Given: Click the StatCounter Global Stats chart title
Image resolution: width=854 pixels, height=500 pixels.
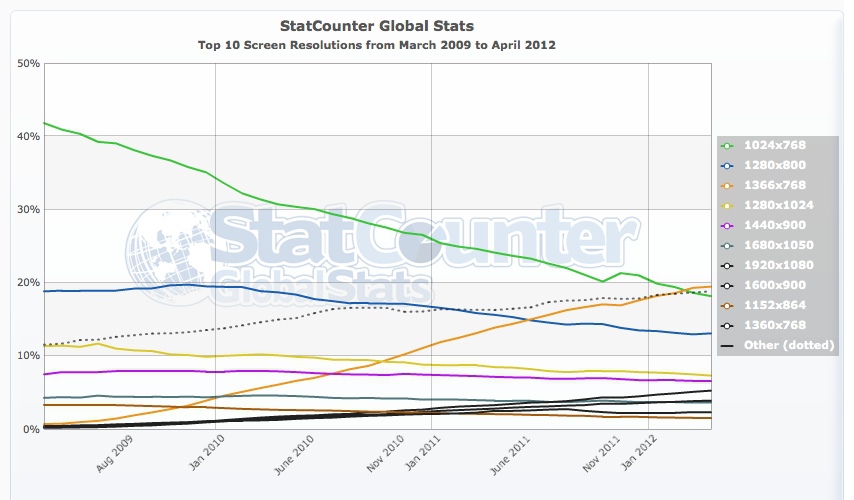Looking at the screenshot, I should point(377,26).
